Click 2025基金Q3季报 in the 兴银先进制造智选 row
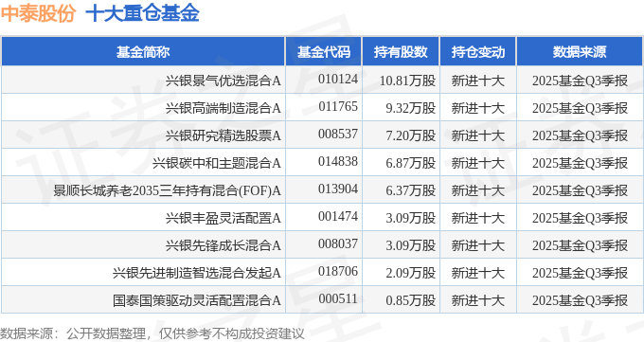The height and width of the screenshot is (342, 644). [580, 273]
